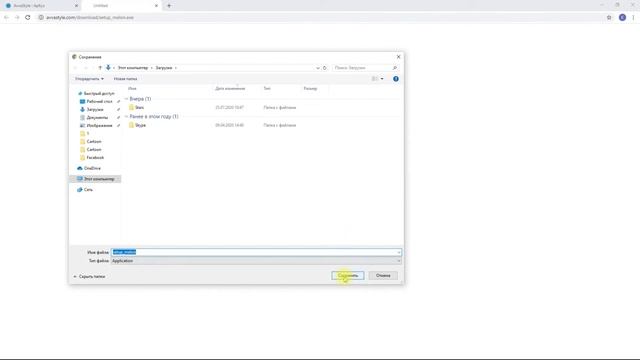Click the OneDrive cloud icon in the sidebar
640x360 pixels.
[x=80, y=168]
